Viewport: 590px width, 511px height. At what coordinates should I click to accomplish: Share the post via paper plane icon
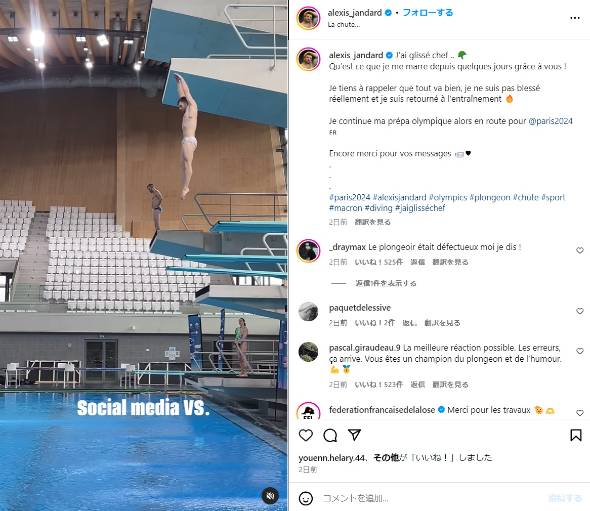[x=354, y=435]
